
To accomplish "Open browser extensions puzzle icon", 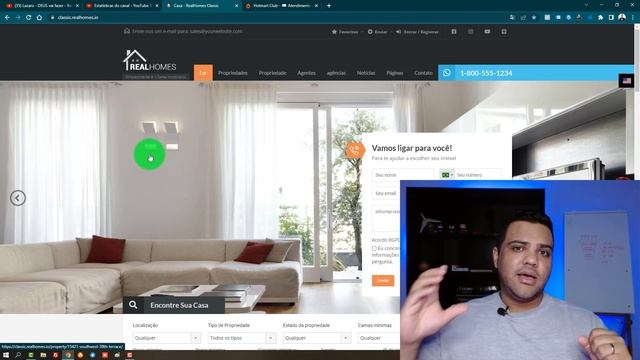I will (x=600, y=18).
